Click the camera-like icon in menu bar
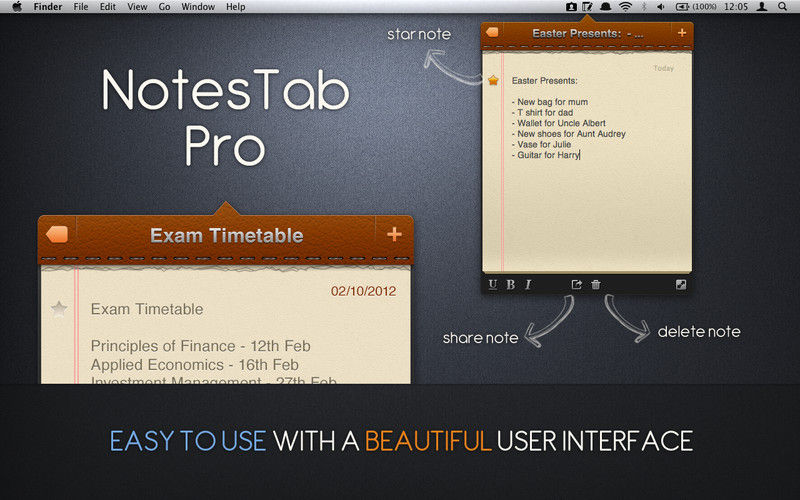This screenshot has width=800, height=500. tap(571, 7)
